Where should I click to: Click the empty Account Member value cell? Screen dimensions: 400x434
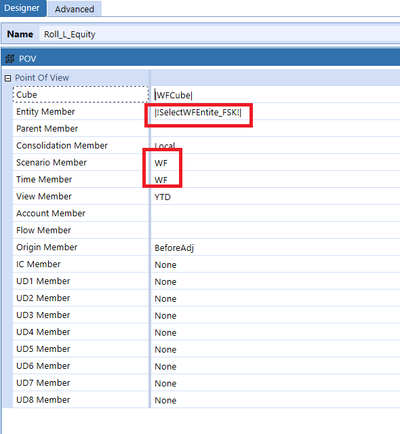click(x=275, y=213)
